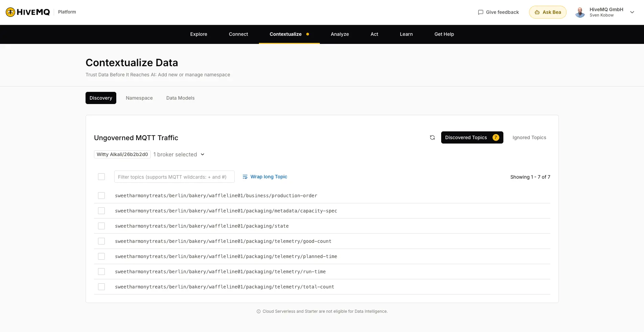Check the packaging/state topic checkbox
The height and width of the screenshot is (332, 644).
pos(101,226)
